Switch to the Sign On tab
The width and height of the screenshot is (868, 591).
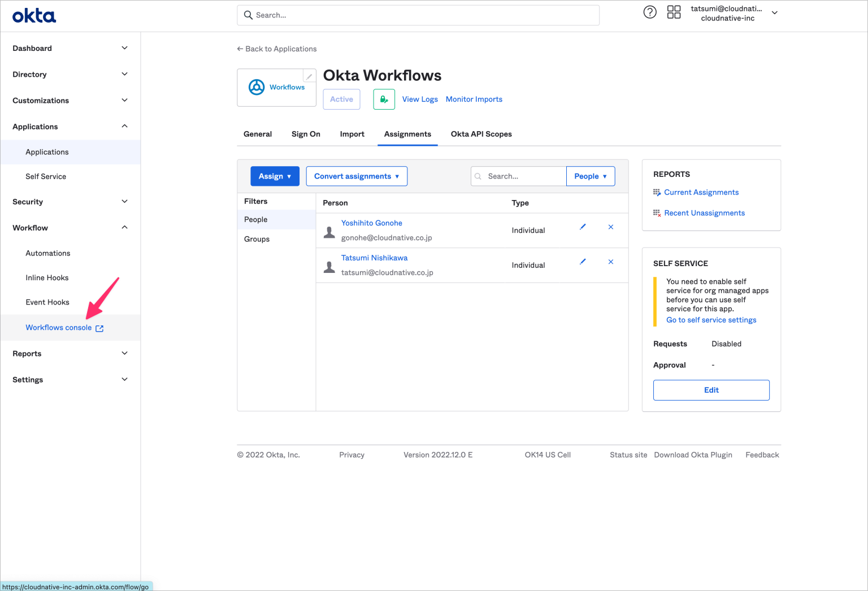pos(306,134)
